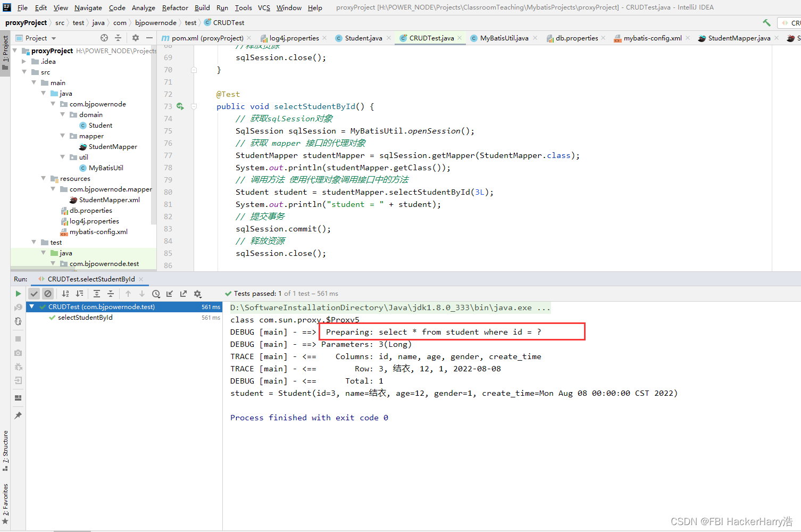The width and height of the screenshot is (801, 532).
Task: Select StudentMapper.xml in project tree
Action: (110, 199)
